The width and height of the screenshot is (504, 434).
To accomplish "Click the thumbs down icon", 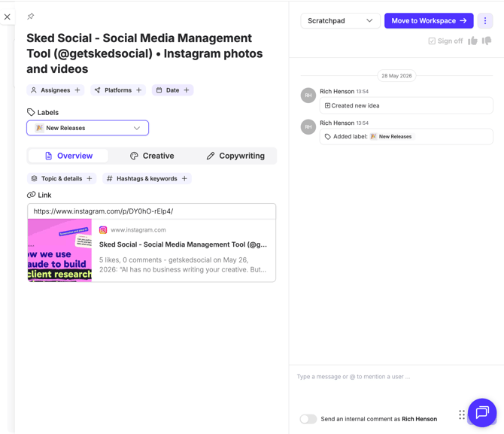I will [487, 41].
